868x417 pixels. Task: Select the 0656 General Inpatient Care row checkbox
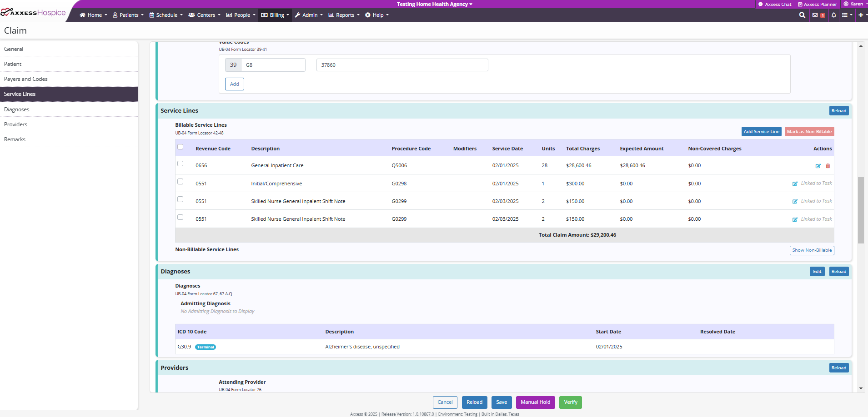tap(181, 164)
